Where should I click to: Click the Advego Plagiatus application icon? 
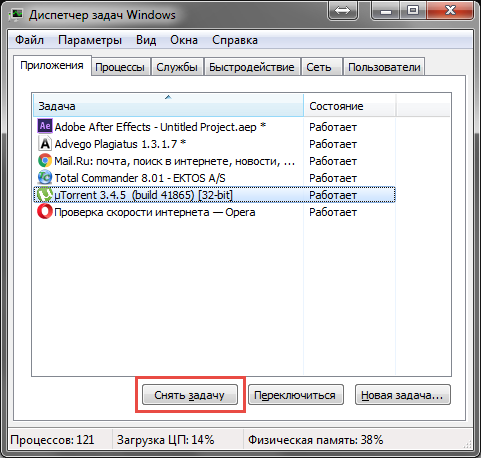click(45, 144)
